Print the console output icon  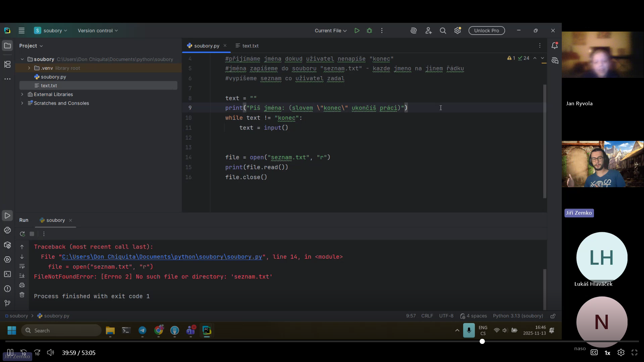22,285
